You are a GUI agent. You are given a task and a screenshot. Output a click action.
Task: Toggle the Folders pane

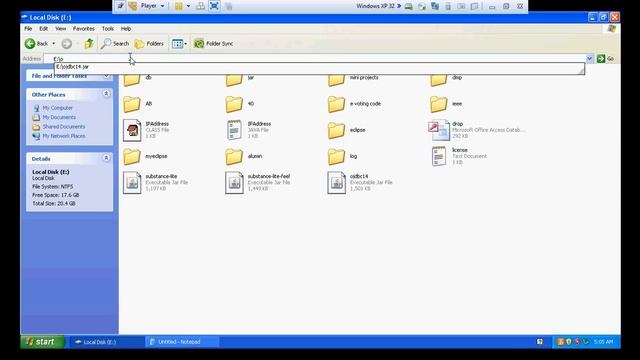[x=149, y=43]
